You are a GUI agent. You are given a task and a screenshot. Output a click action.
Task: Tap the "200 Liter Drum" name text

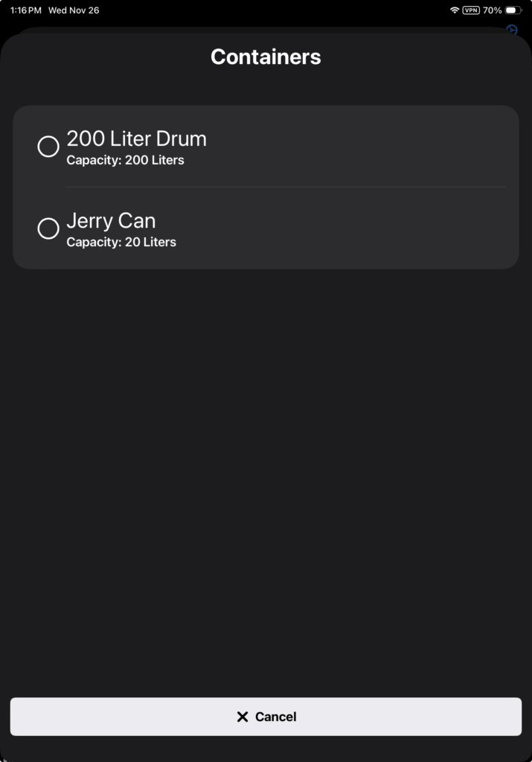point(136,138)
